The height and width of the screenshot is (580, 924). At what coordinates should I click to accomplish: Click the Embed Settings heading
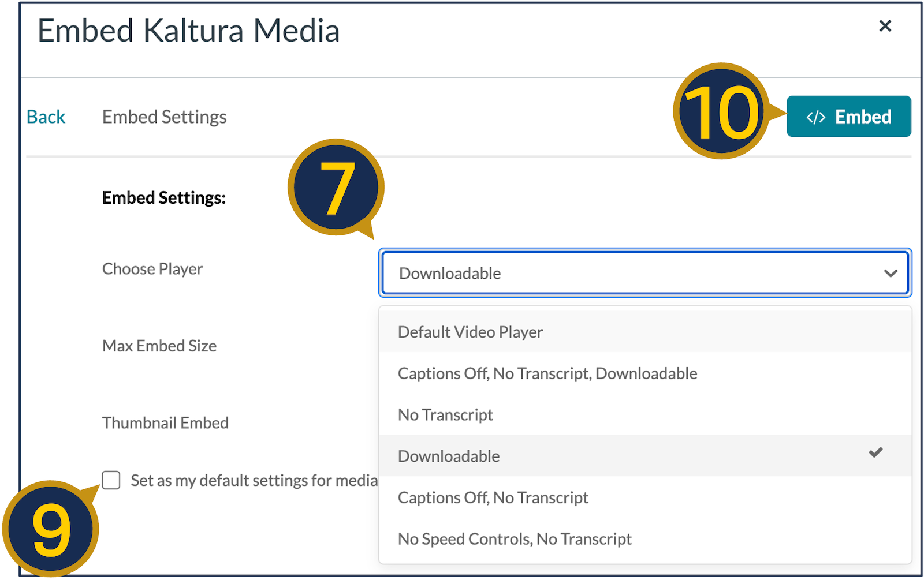[x=164, y=116]
